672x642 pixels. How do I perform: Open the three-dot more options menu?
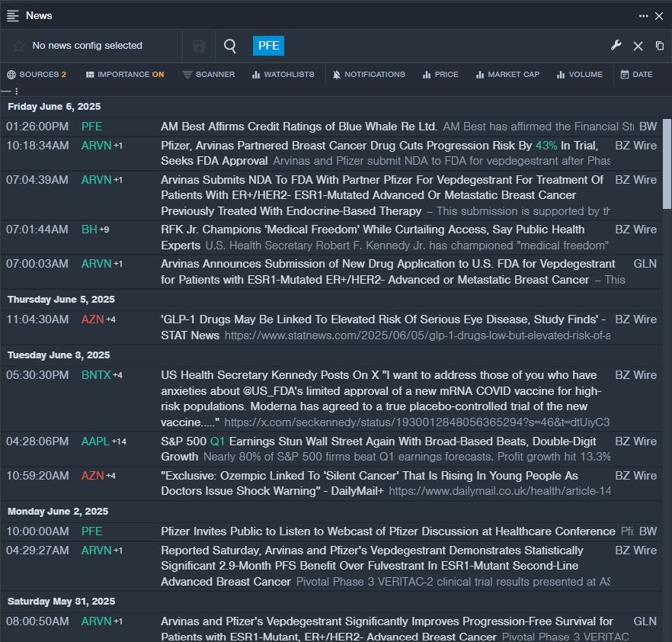[x=643, y=16]
